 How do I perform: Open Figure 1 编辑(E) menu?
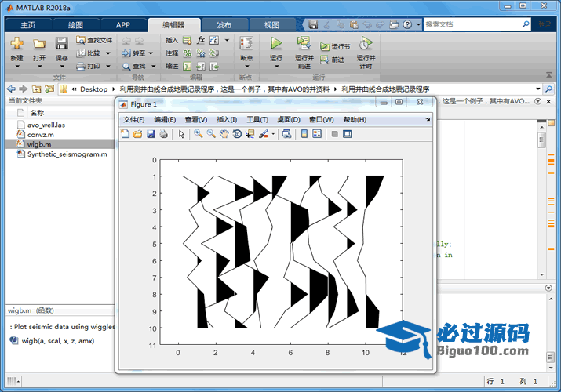tap(165, 120)
